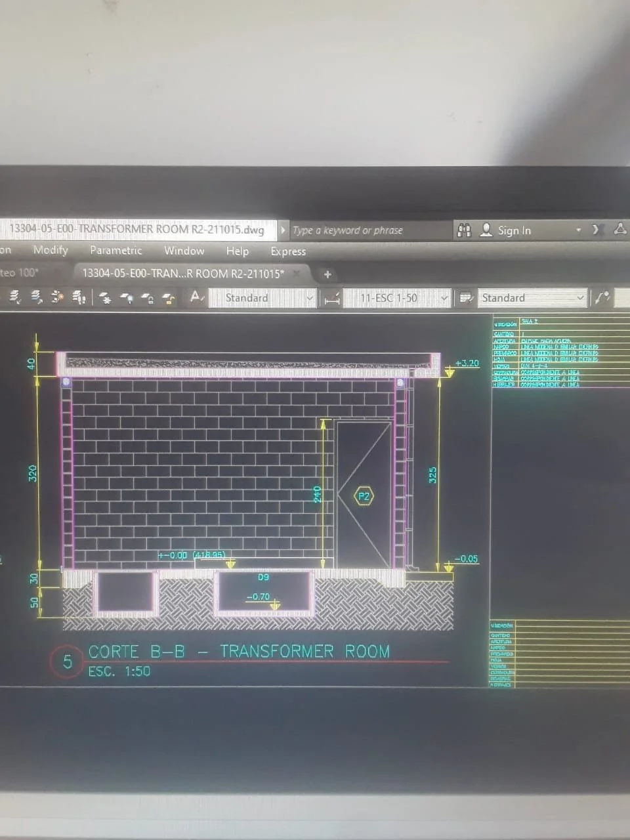Open the Autodesk App Store X icon
Image resolution: width=630 pixels, height=840 pixels.
[597, 229]
